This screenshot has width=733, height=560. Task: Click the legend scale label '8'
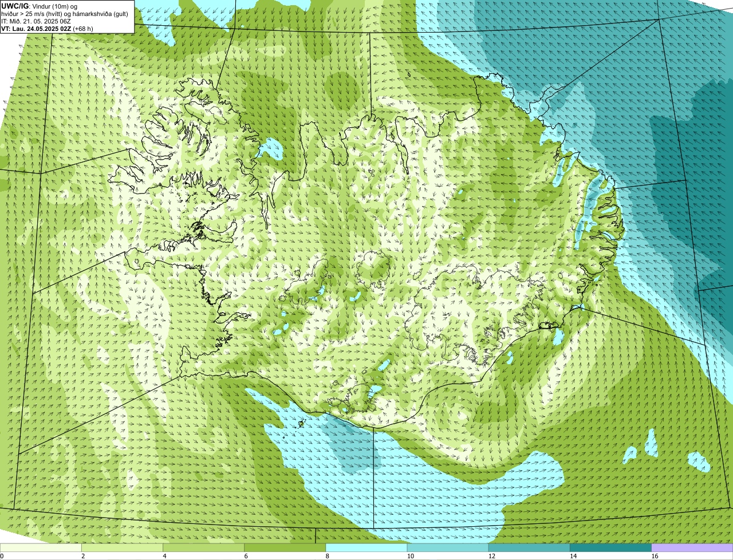327,556
